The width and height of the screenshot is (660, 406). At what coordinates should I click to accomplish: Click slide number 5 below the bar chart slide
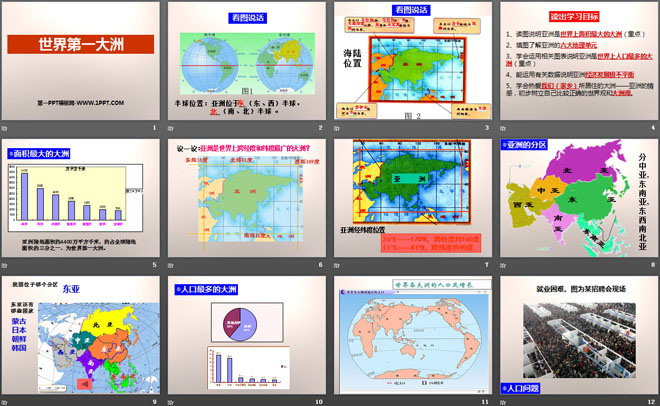[154, 265]
